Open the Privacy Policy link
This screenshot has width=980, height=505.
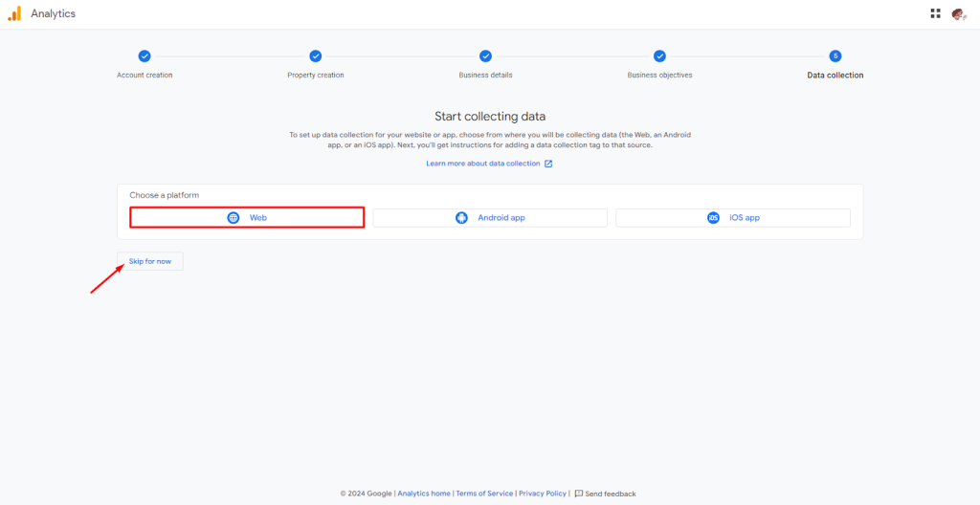[543, 494]
